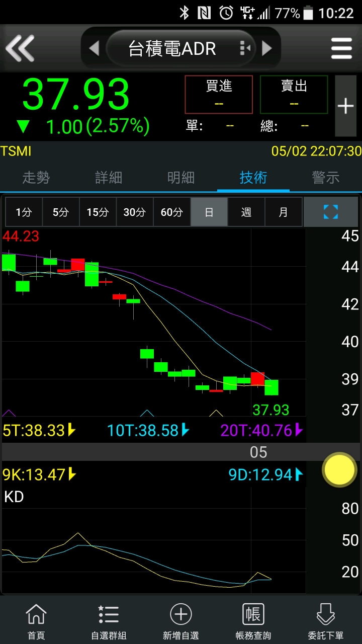The image size is (362, 644).
Task: Open the hamburger menu icon
Action: pos(342,48)
